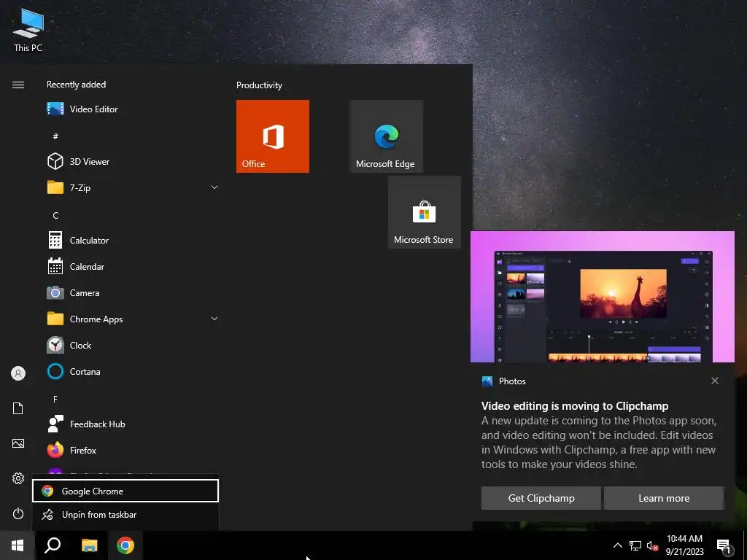Click the notification headline about Clipchamp

tap(575, 406)
